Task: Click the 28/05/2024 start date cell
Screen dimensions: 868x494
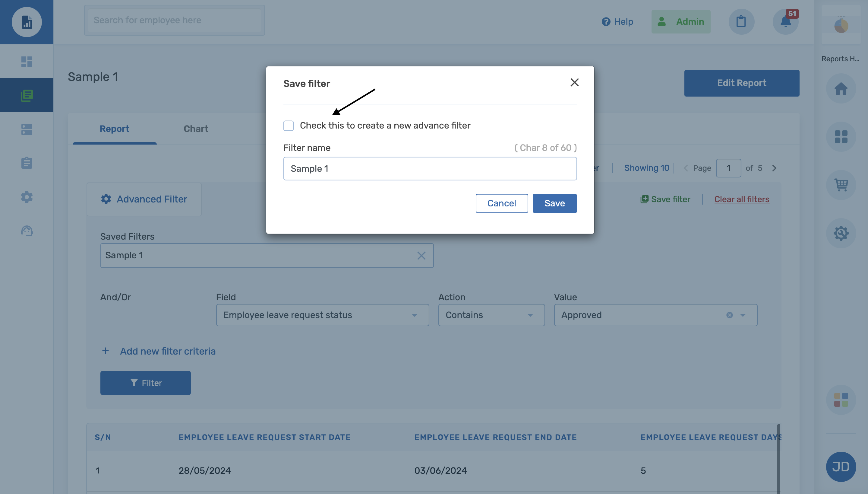Action: pos(205,470)
